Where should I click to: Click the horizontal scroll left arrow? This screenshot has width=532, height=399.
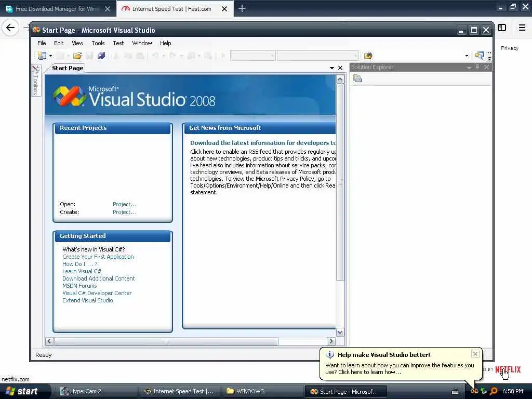[x=49, y=341]
